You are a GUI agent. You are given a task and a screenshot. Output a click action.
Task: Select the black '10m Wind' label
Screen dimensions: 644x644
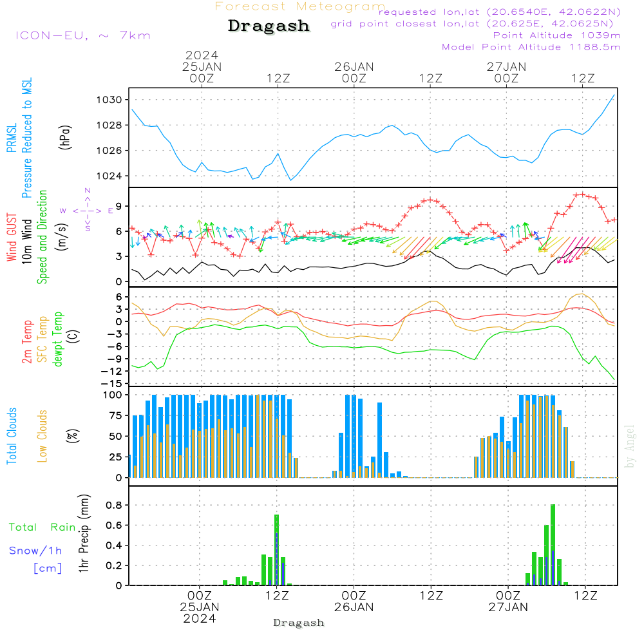click(x=26, y=241)
